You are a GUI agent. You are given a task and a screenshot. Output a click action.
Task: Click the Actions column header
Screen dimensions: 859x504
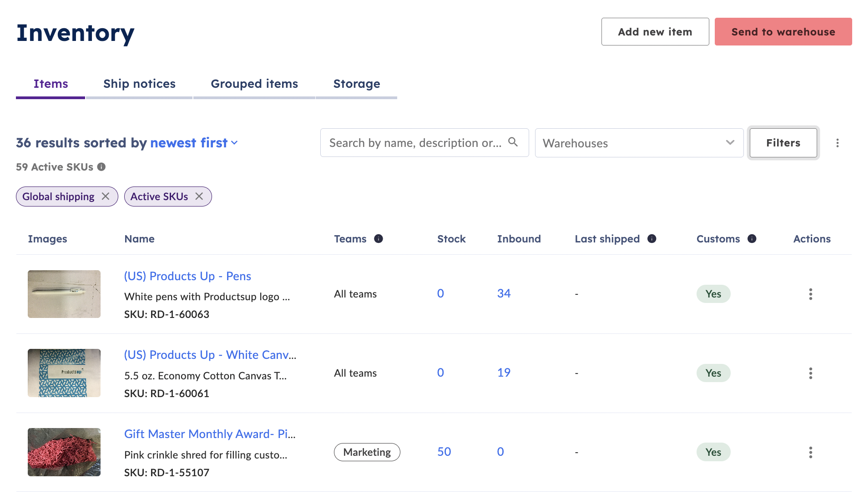812,239
